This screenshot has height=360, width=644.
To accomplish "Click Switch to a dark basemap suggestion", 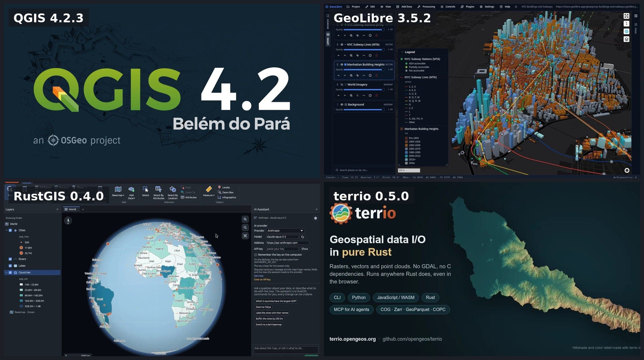I will [x=269, y=325].
